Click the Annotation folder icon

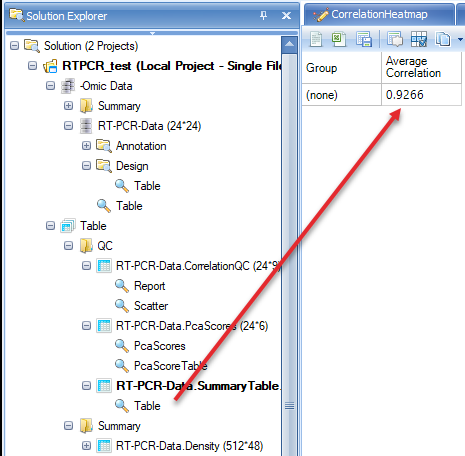pyautogui.click(x=104, y=146)
